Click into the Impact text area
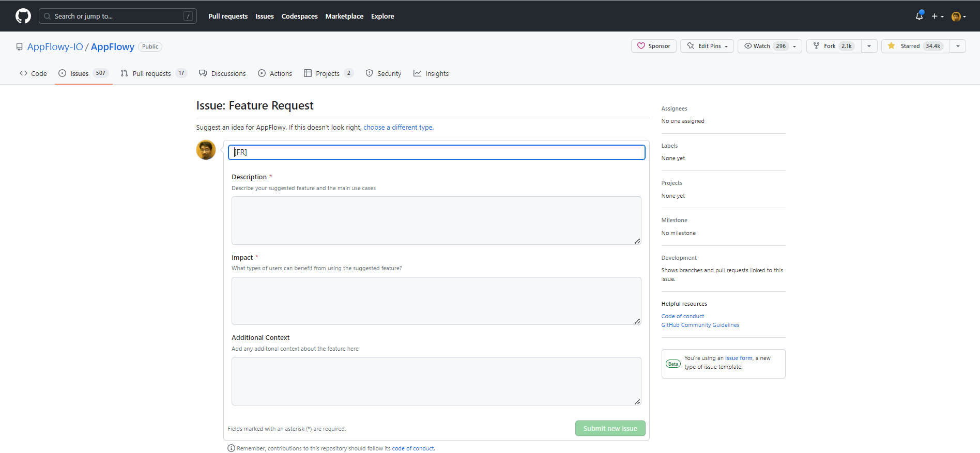The image size is (980, 453). click(436, 301)
